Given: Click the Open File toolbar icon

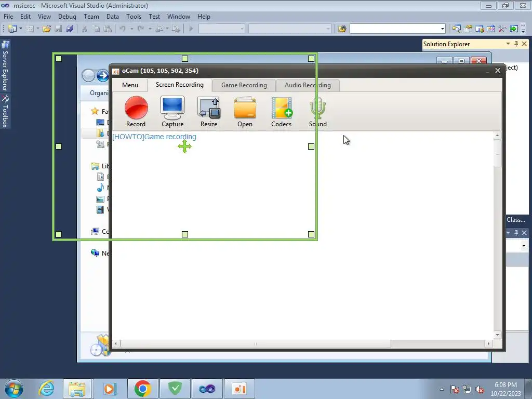Looking at the screenshot, I should click(x=46, y=29).
